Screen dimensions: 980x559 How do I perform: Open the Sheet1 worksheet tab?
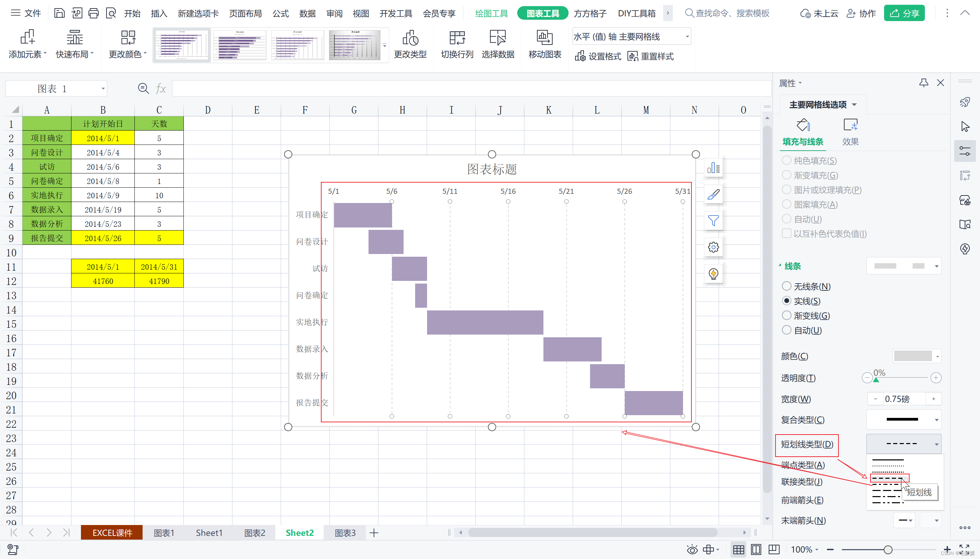tap(209, 533)
